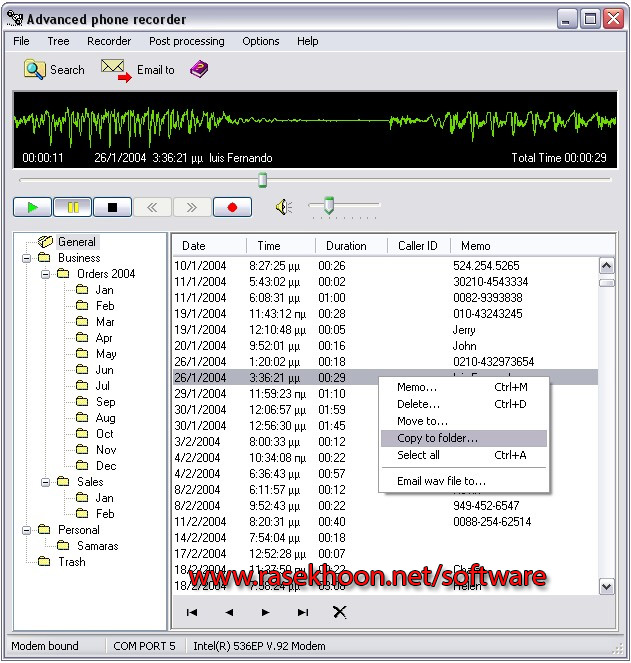Select the Jun folder in the tree
This screenshot has width=631, height=663.
coord(95,370)
